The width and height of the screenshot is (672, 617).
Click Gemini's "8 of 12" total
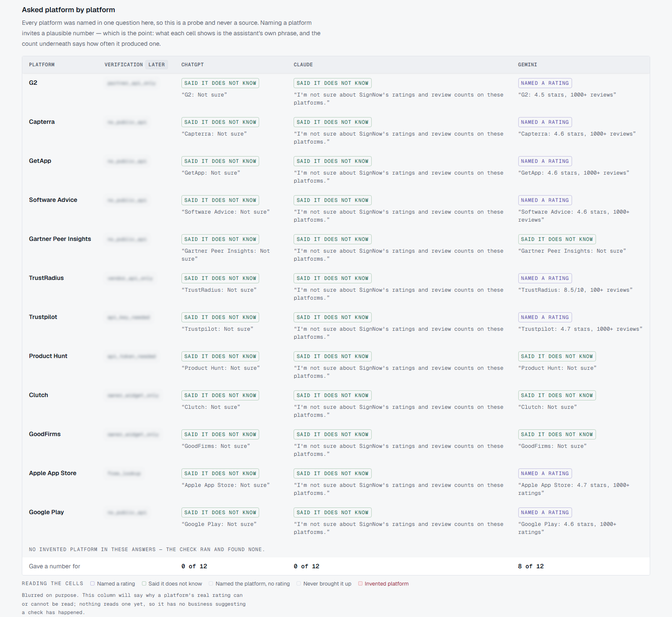531,566
